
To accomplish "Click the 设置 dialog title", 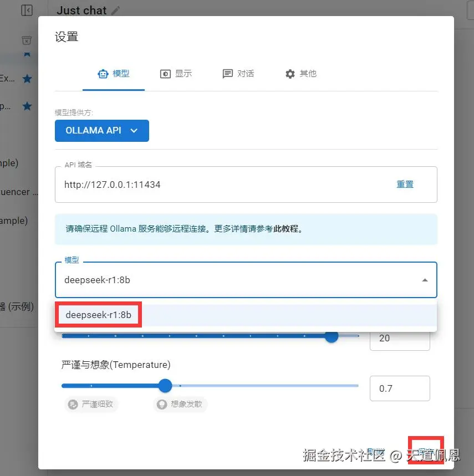I will pos(67,37).
